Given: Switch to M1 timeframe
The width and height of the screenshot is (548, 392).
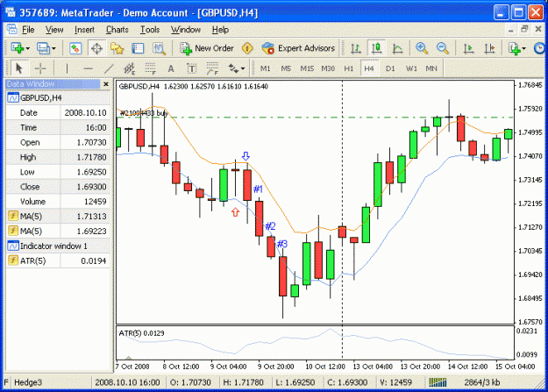Looking at the screenshot, I should [266, 68].
